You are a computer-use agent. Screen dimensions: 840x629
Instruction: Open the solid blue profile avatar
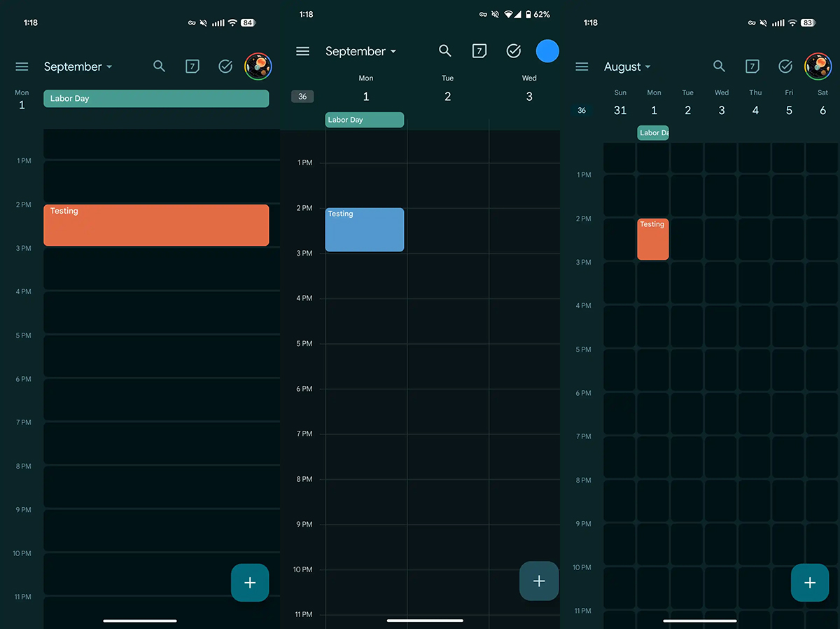[547, 50]
